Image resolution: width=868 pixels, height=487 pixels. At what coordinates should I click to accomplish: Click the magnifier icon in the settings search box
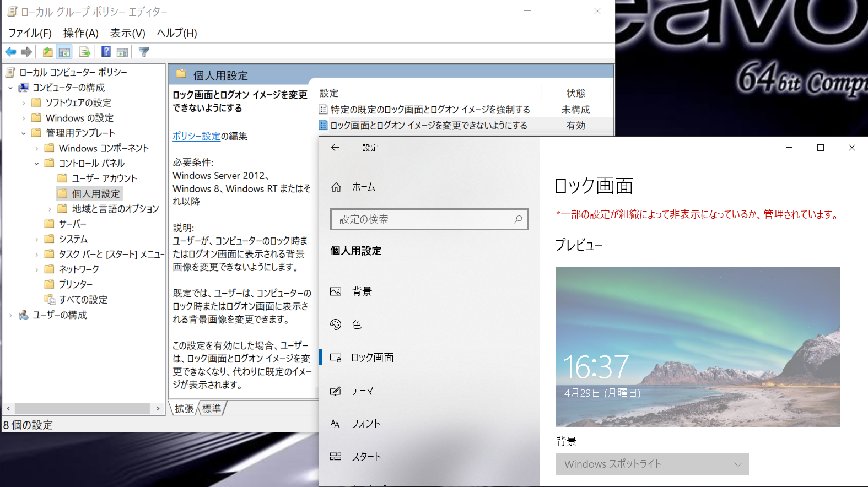coord(518,219)
